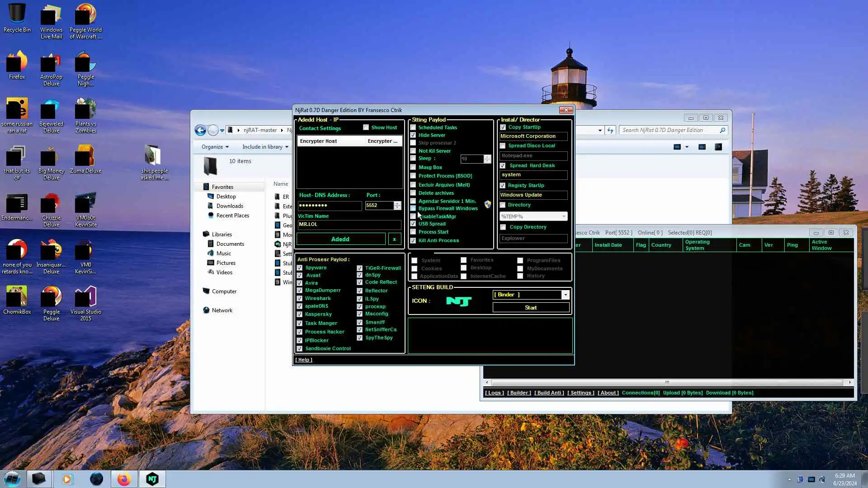Viewport: 868px width, 488px height.
Task: Click the horizontal scrollbar in the client list
Action: [x=667, y=382]
